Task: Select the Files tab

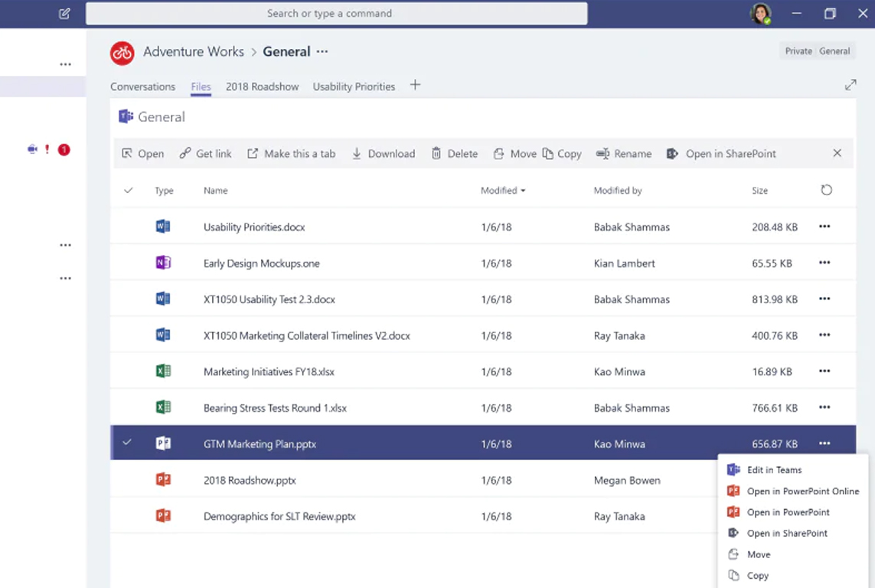Action: point(201,87)
